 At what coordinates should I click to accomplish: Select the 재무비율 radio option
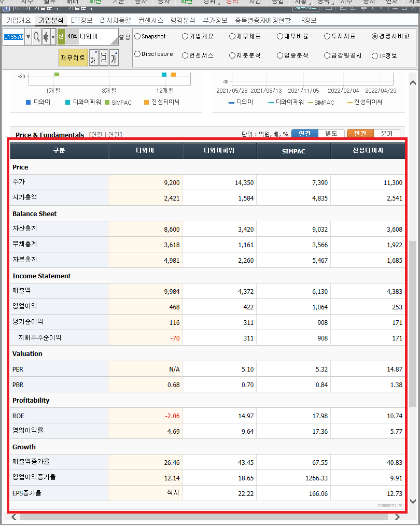280,36
